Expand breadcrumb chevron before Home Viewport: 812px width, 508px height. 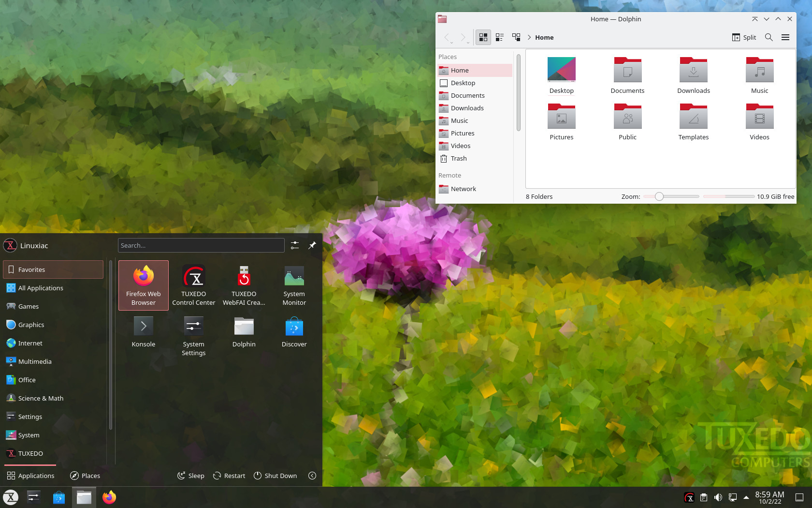click(529, 37)
